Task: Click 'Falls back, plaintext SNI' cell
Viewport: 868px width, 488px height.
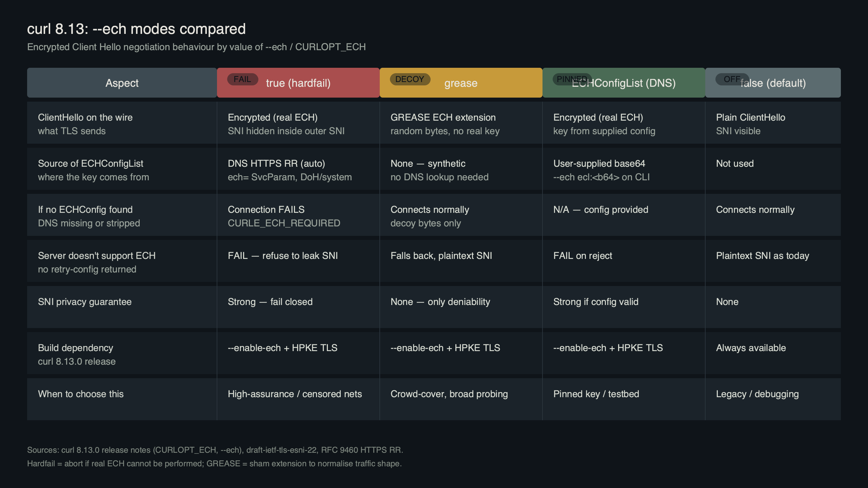Action: point(441,256)
